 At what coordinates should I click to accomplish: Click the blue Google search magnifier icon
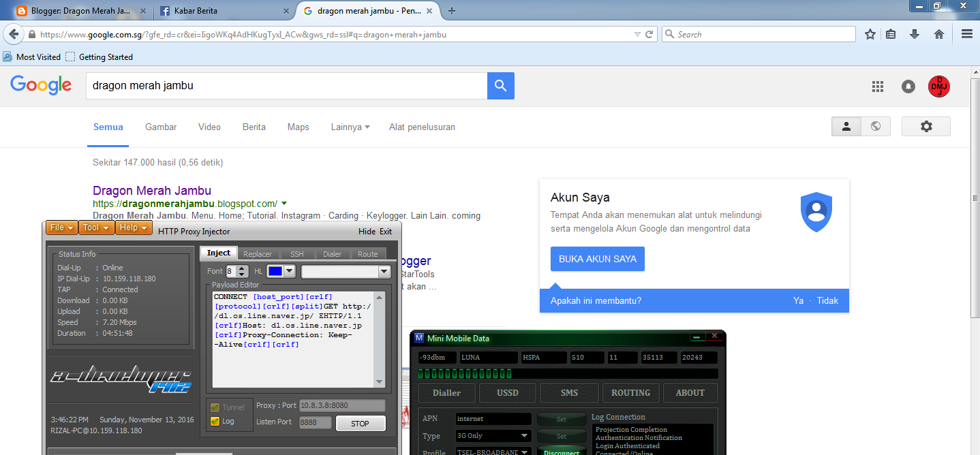(500, 86)
